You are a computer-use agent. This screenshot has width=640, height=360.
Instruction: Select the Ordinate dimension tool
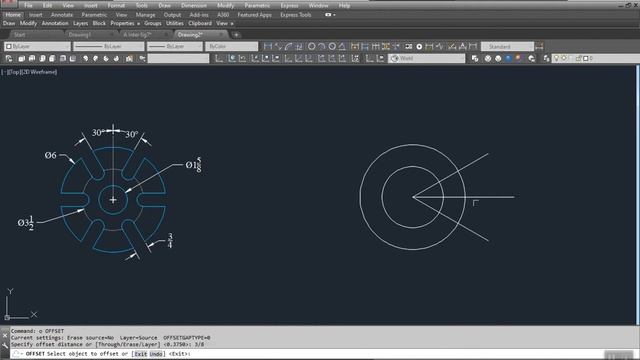299,47
